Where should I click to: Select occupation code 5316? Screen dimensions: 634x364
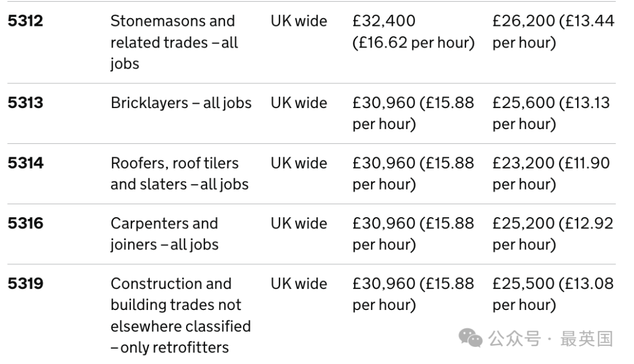[25, 223]
